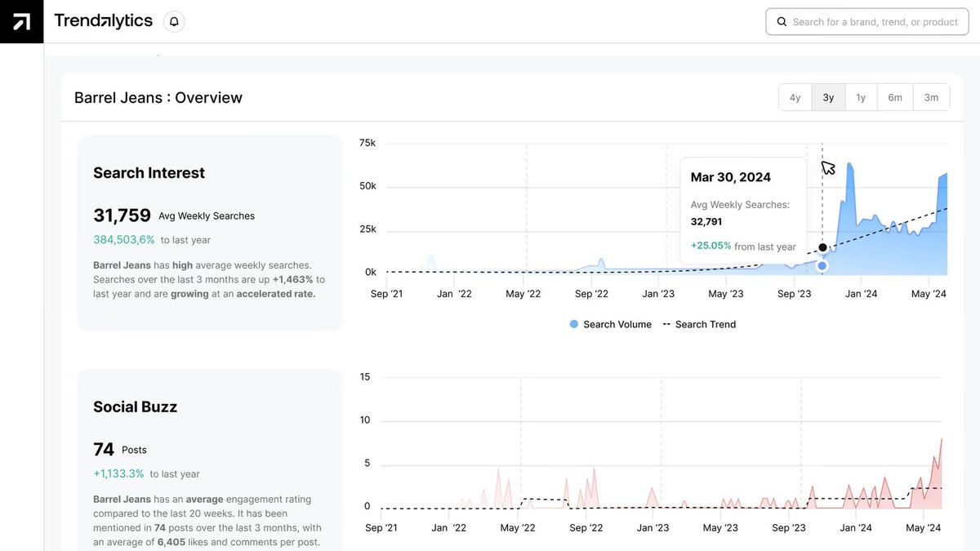This screenshot has height=551, width=980.
Task: Toggle Search Trend legend item
Action: click(x=699, y=324)
